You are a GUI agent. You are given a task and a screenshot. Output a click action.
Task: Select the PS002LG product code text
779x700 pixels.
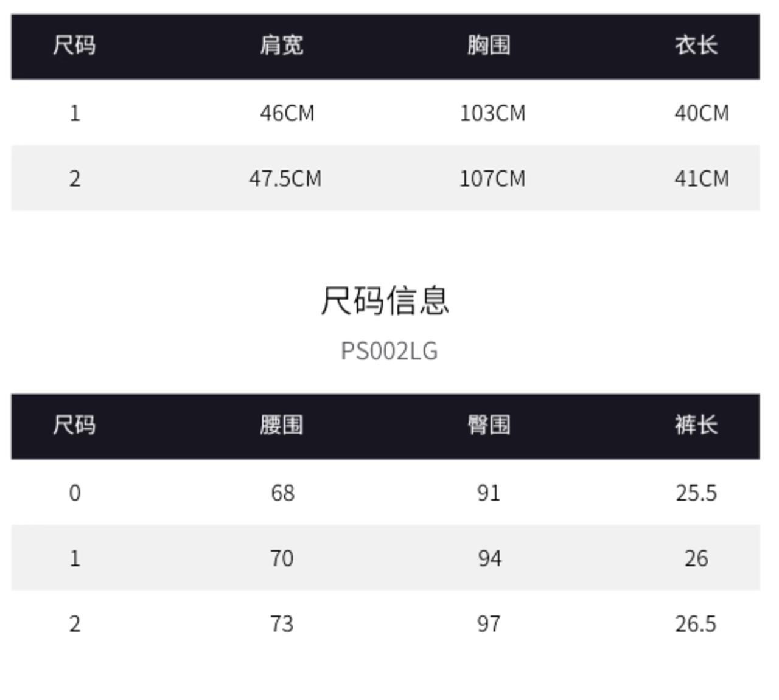pyautogui.click(x=389, y=351)
